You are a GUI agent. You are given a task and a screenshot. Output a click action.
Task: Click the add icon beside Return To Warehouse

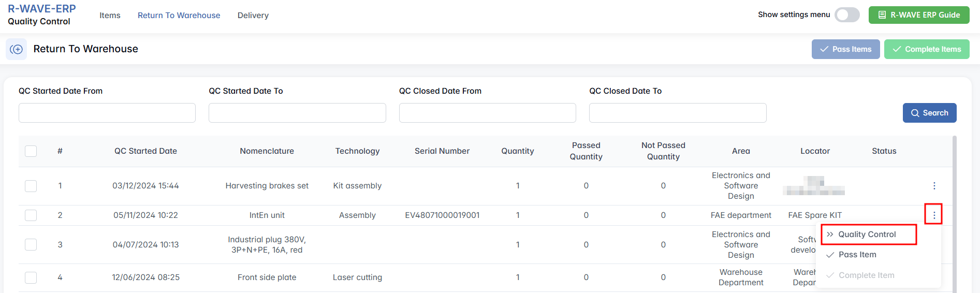pos(16,49)
